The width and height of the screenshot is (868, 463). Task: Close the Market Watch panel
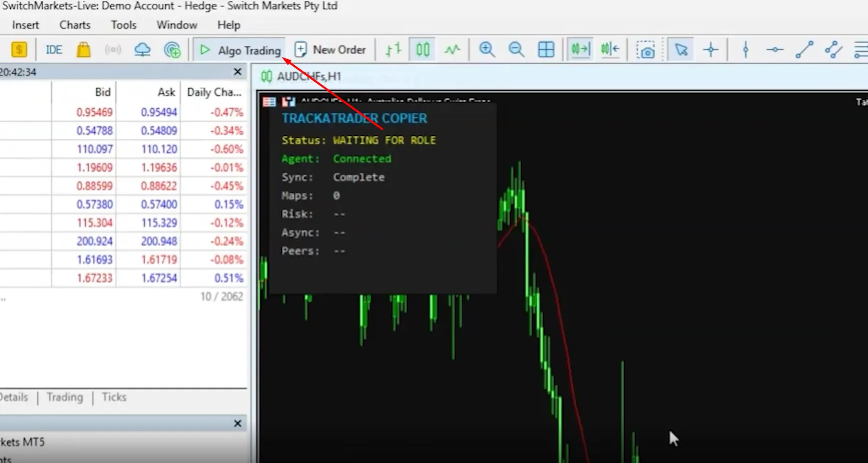click(x=238, y=72)
